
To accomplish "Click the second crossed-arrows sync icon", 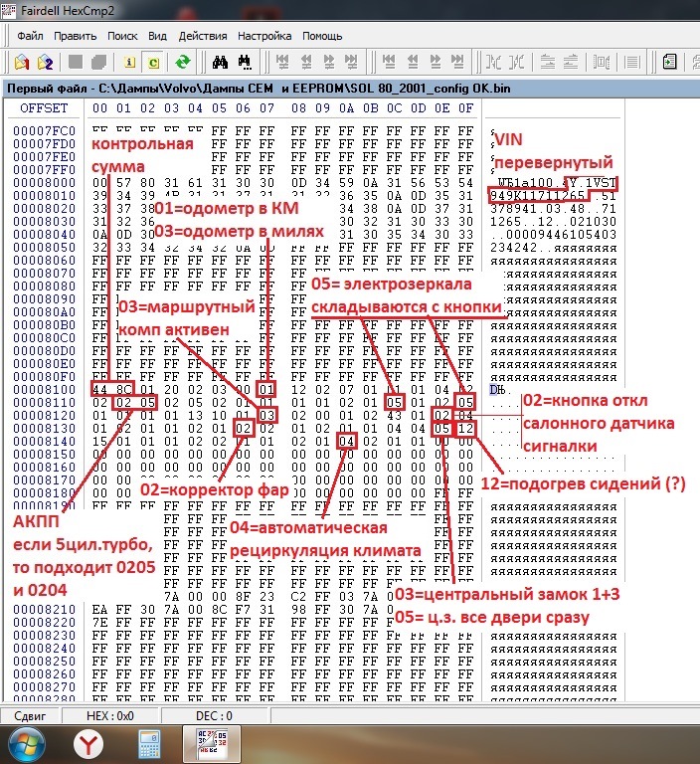I will 517,63.
